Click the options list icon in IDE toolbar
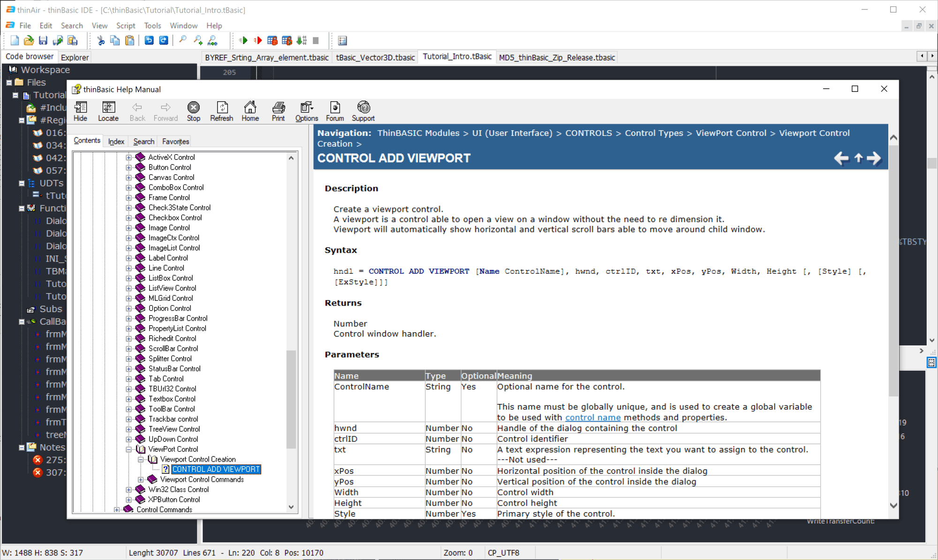Image resolution: width=938 pixels, height=560 pixels. pyautogui.click(x=342, y=41)
